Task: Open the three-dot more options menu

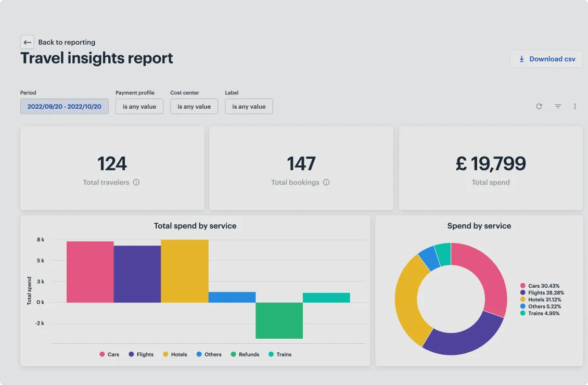Action: tap(575, 107)
